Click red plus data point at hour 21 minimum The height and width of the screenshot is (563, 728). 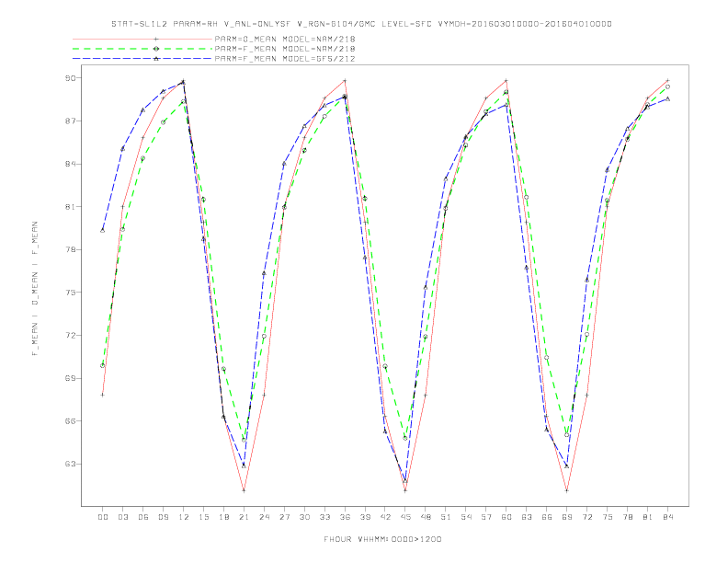click(244, 490)
